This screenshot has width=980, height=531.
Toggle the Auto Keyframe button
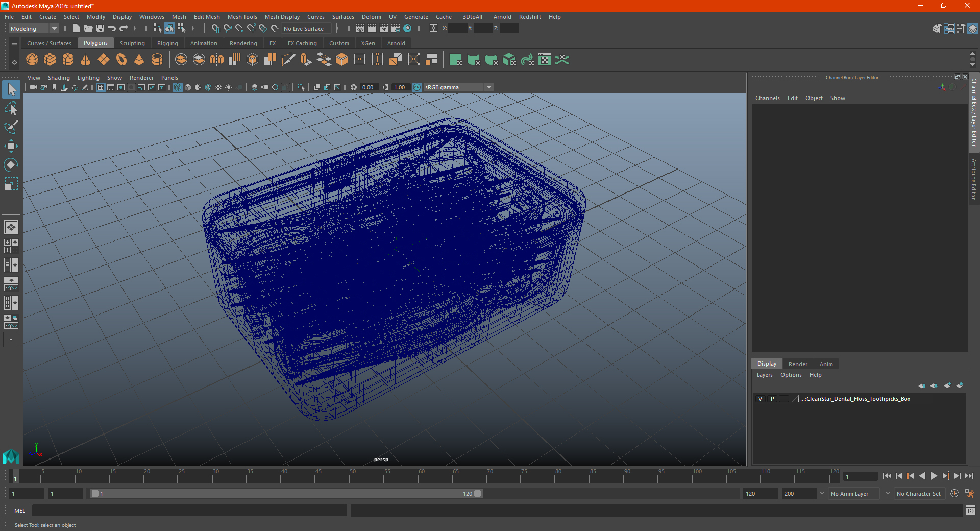point(954,494)
